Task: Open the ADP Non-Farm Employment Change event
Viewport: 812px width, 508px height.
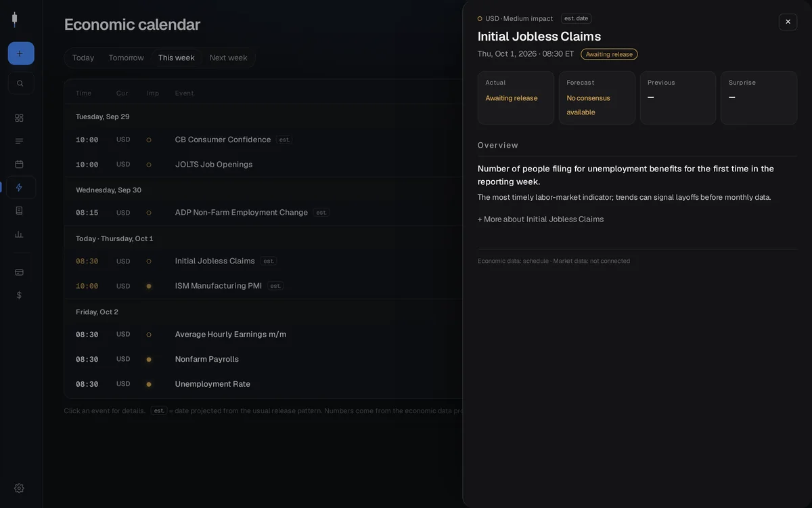Action: 263,213
